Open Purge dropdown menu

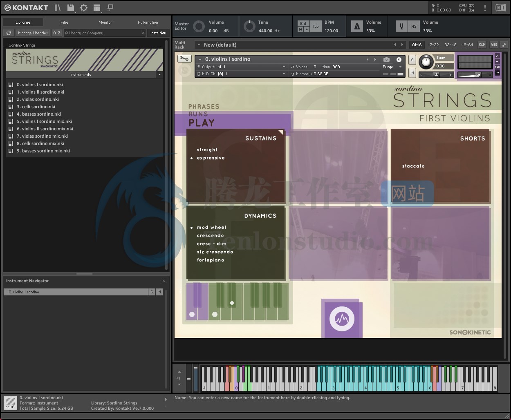[392, 67]
